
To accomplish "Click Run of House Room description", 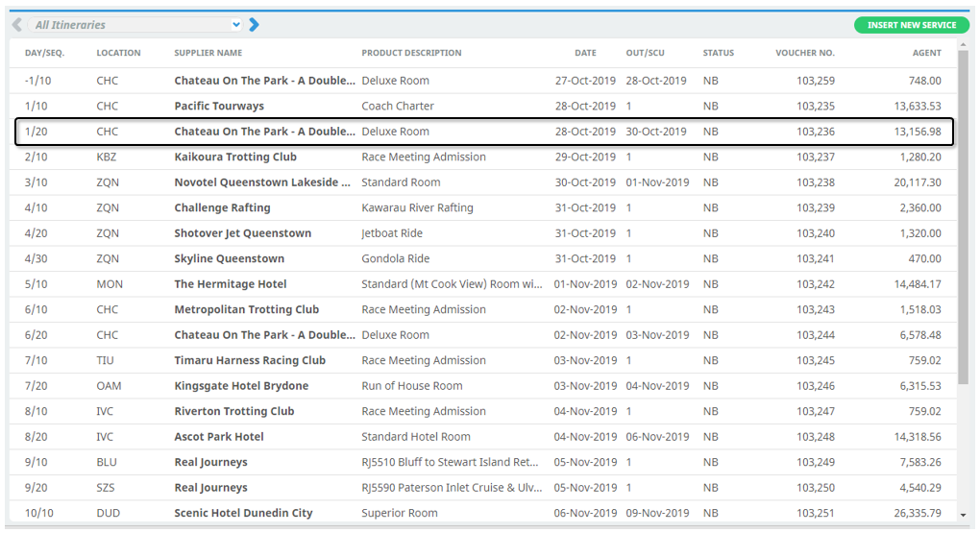I will 412,385.
